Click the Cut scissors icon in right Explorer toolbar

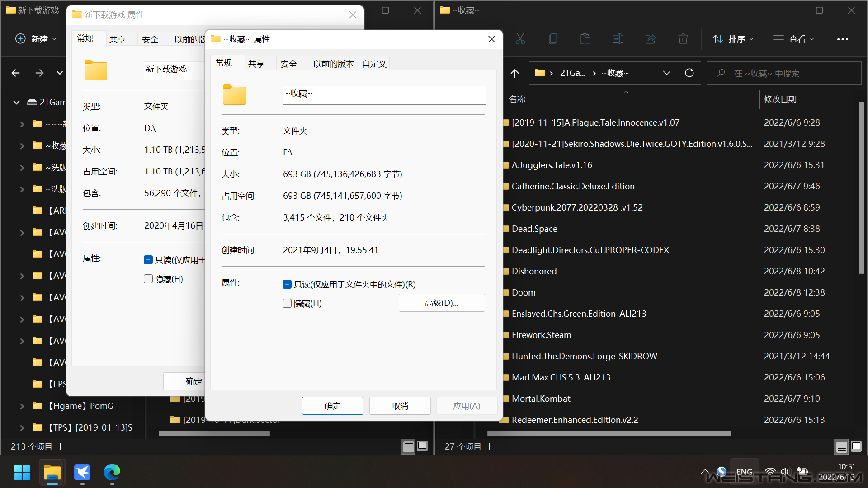click(x=520, y=39)
